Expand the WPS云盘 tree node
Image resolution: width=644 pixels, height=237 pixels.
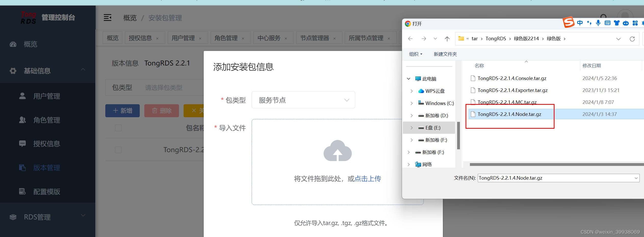(x=412, y=91)
